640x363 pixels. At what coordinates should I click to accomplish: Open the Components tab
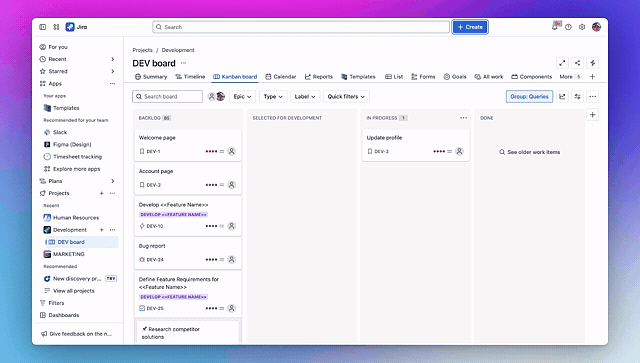(x=531, y=77)
